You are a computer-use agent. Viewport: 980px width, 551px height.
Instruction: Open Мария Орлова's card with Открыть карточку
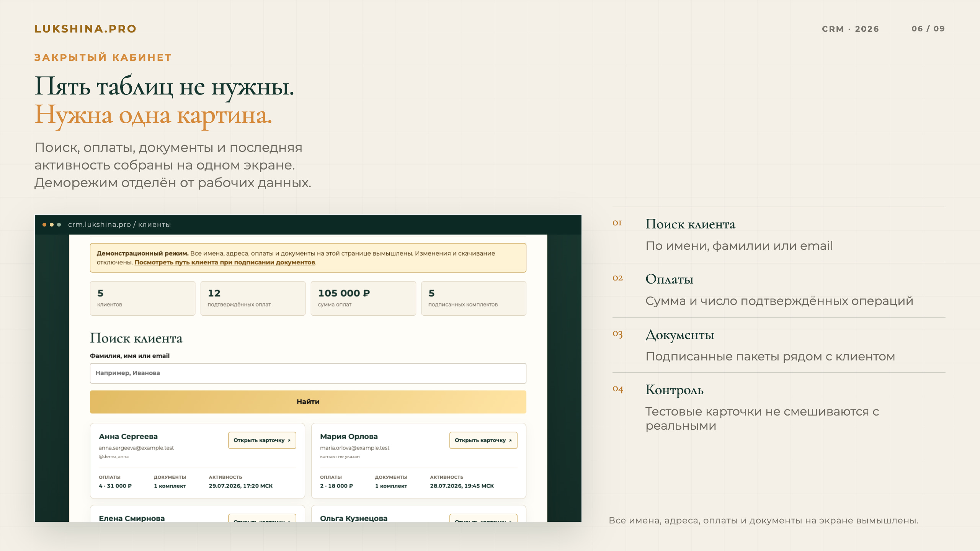[483, 440]
